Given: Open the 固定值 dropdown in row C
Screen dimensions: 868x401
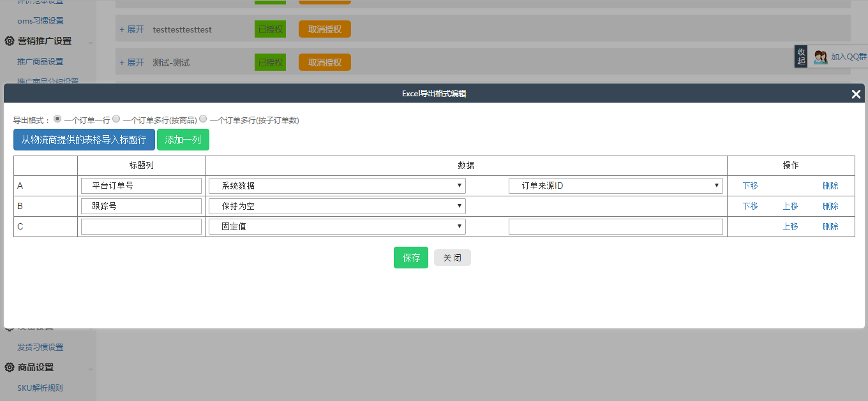Looking at the screenshot, I should point(337,226).
